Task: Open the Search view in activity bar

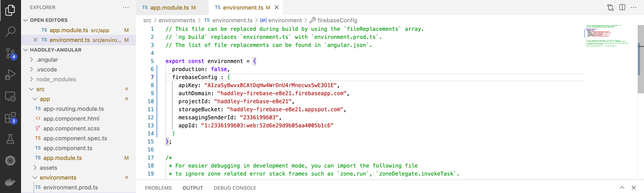Action: point(10,32)
